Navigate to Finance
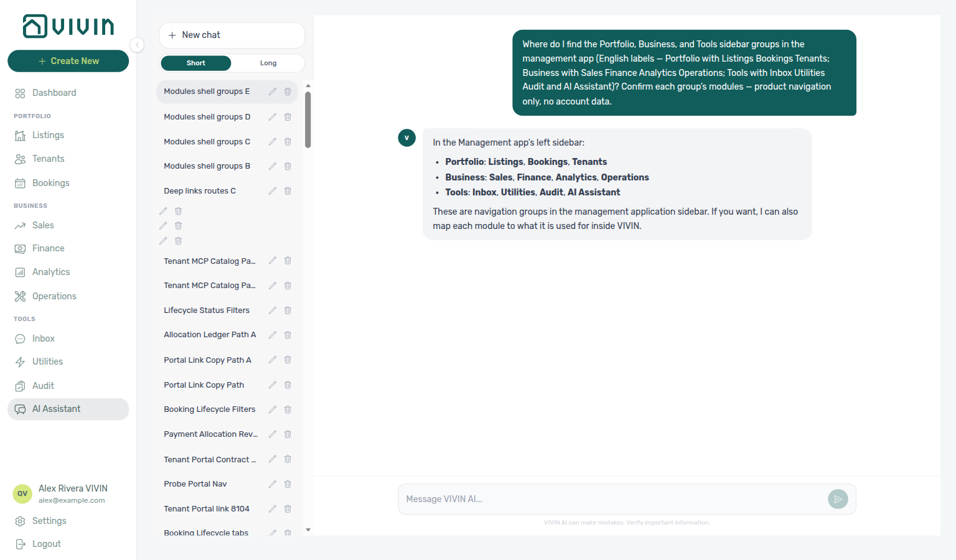 pos(48,248)
